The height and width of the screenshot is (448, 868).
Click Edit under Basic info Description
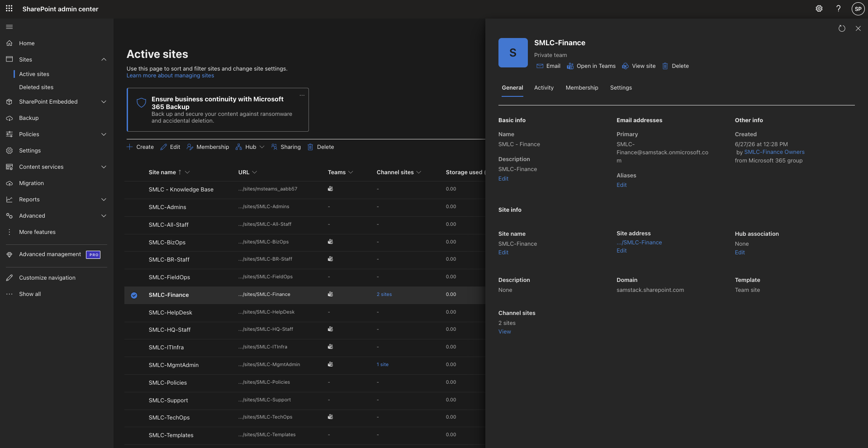503,179
